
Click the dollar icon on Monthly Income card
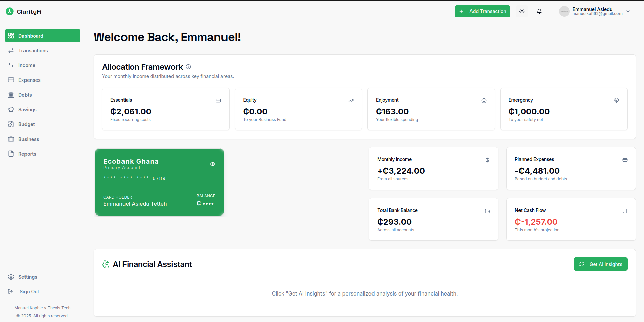click(x=487, y=160)
